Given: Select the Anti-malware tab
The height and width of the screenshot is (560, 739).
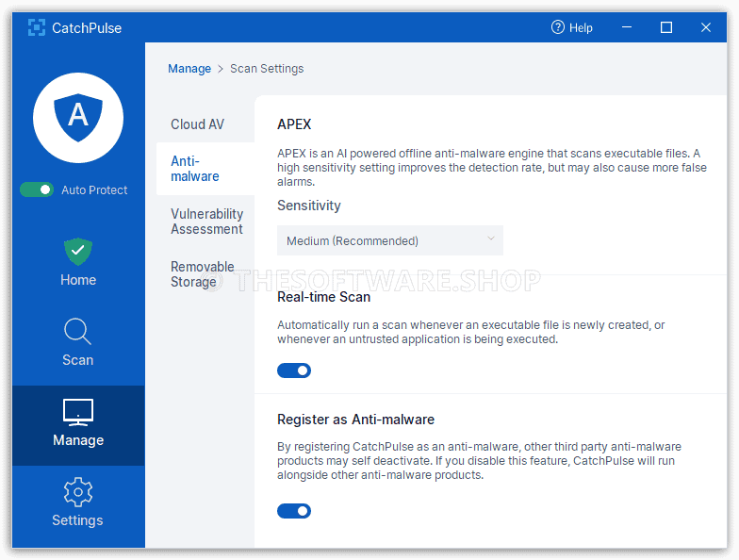Looking at the screenshot, I should click(x=205, y=169).
